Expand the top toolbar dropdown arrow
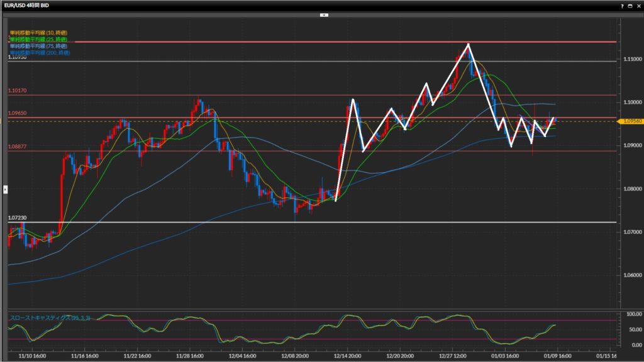The width and height of the screenshot is (644, 362). coord(323,14)
